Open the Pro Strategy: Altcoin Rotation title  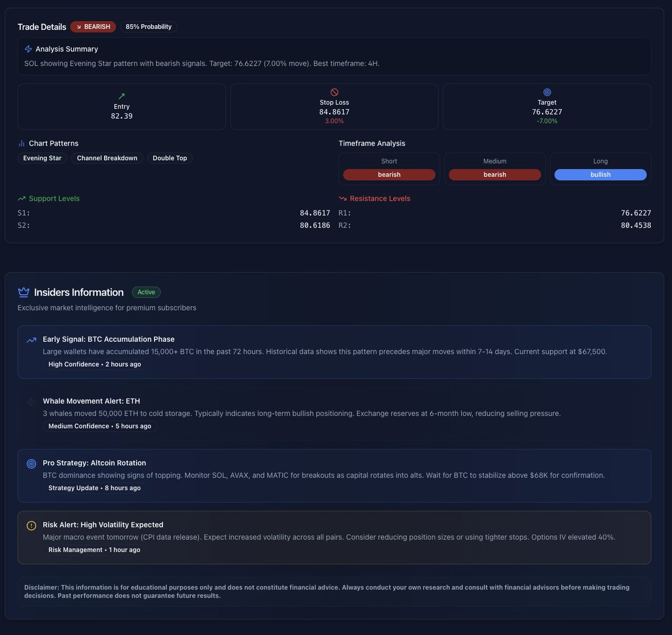tap(94, 463)
